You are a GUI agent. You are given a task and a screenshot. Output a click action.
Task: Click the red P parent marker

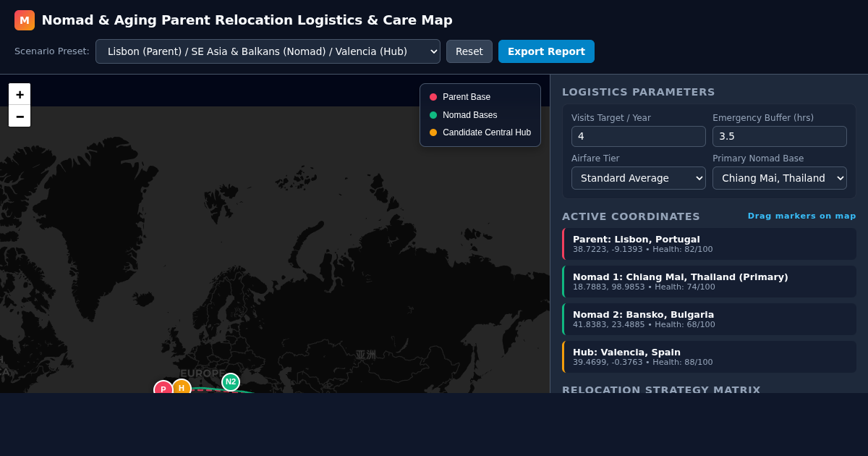(163, 388)
